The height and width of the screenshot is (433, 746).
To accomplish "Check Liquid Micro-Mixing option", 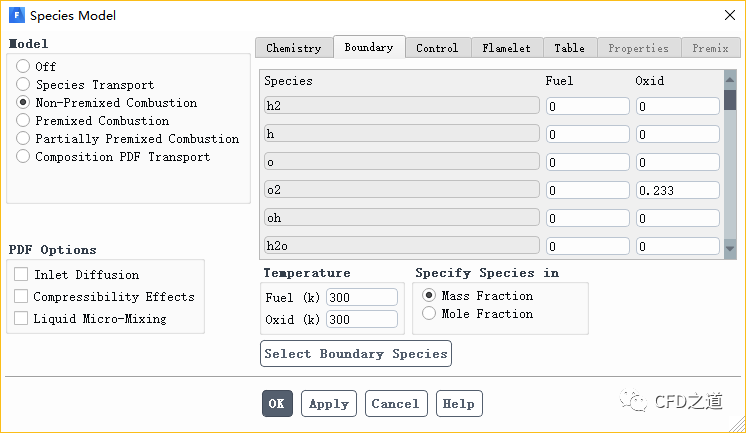I will point(21,319).
